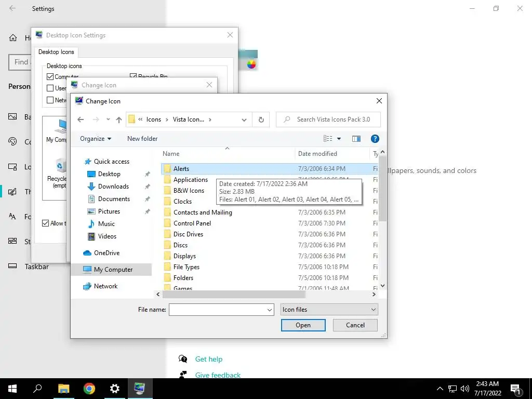Select Pictures in the navigation pane
532x399 pixels.
109,211
